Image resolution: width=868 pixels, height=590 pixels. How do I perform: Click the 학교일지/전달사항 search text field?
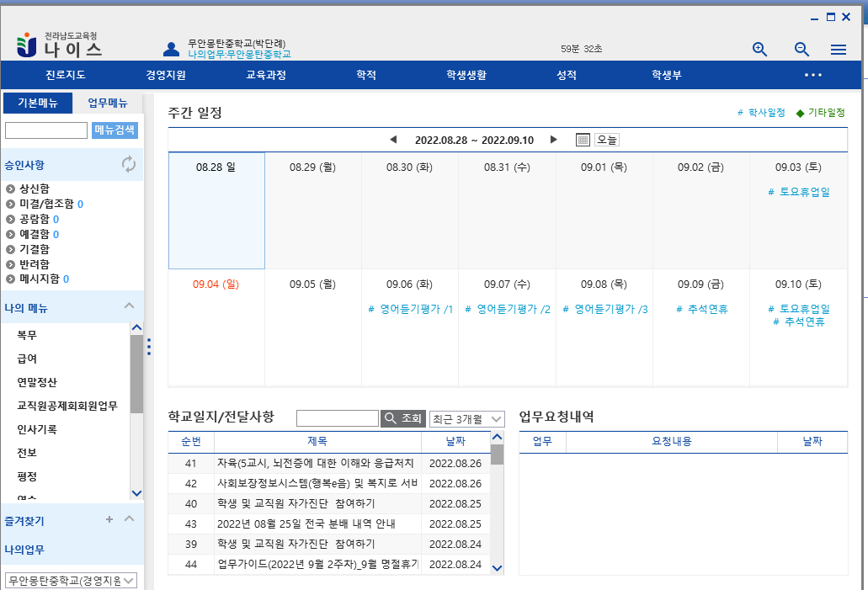pyautogui.click(x=337, y=418)
